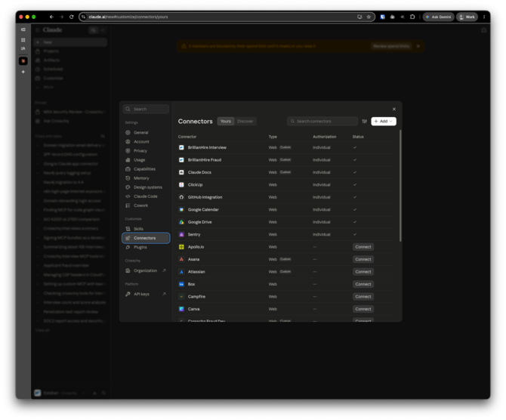Click the Box connector icon
Viewport: 506px width, 420px height.
(181, 284)
